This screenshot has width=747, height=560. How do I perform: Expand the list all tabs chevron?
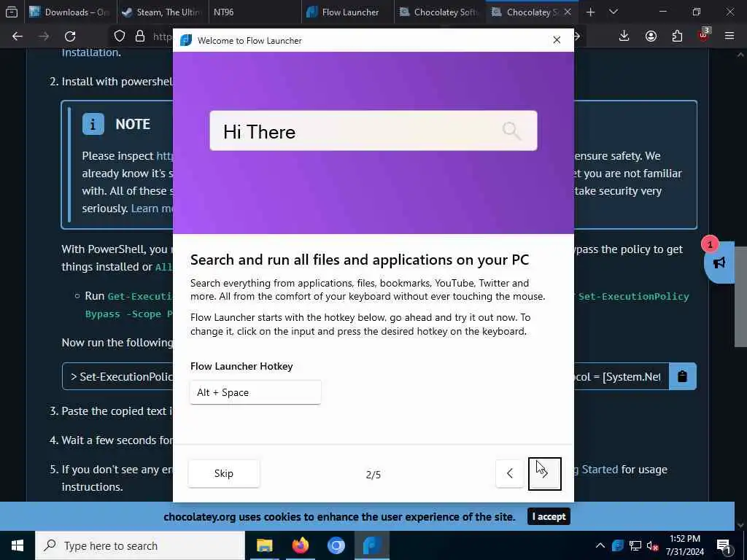point(614,12)
